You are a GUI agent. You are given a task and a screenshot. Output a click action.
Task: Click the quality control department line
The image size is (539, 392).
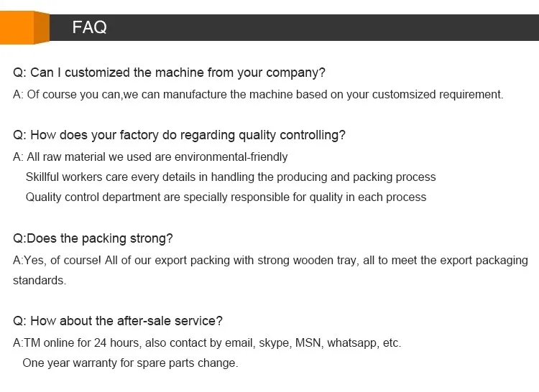[x=226, y=197]
